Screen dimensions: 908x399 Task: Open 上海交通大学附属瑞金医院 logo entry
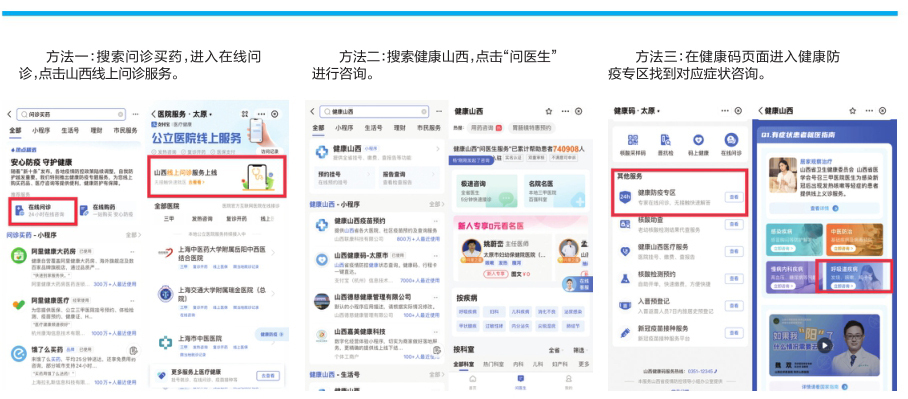pos(166,294)
